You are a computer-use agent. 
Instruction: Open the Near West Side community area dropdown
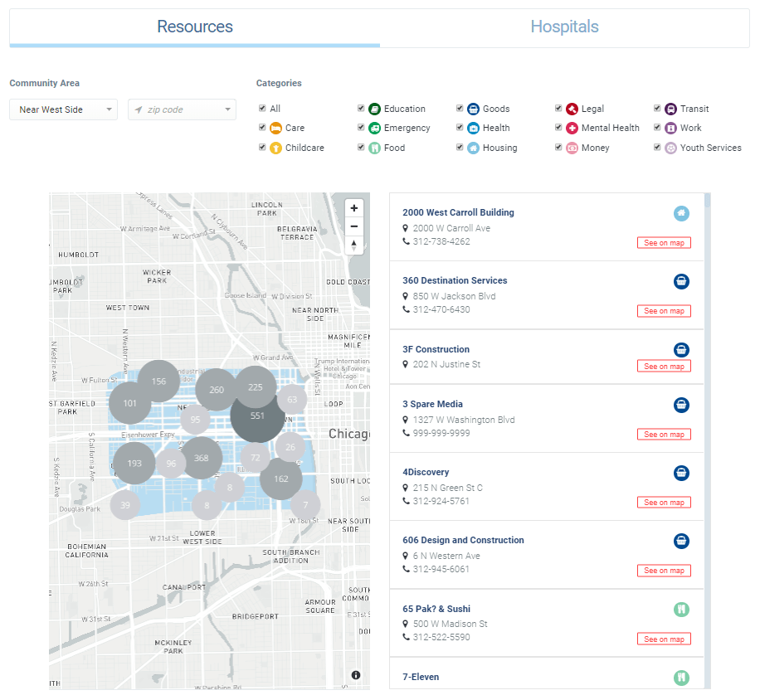[64, 109]
